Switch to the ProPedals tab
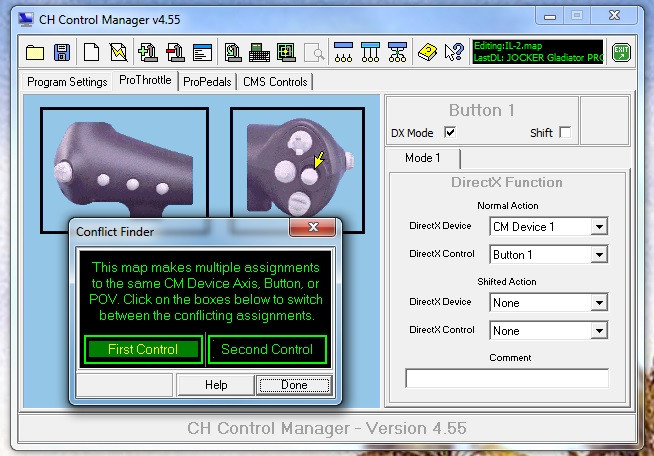Image resolution: width=654 pixels, height=456 pixels. [x=207, y=82]
